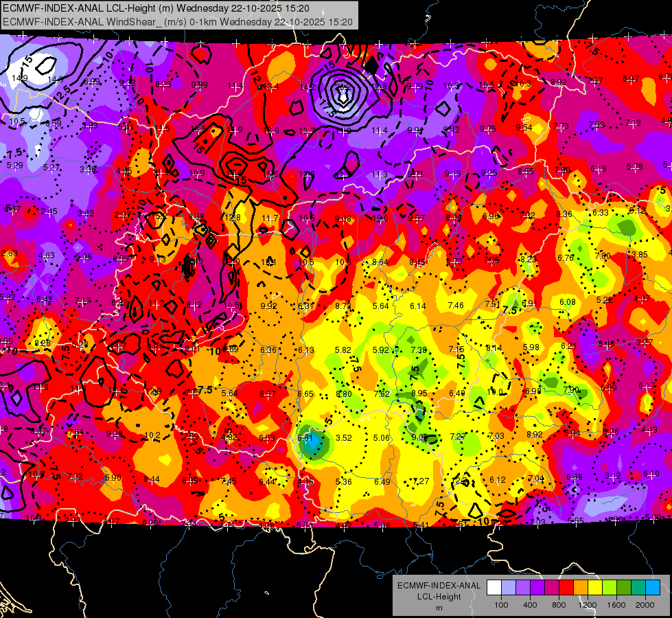
Task: Click the map value 8.14
Action: coord(494,348)
